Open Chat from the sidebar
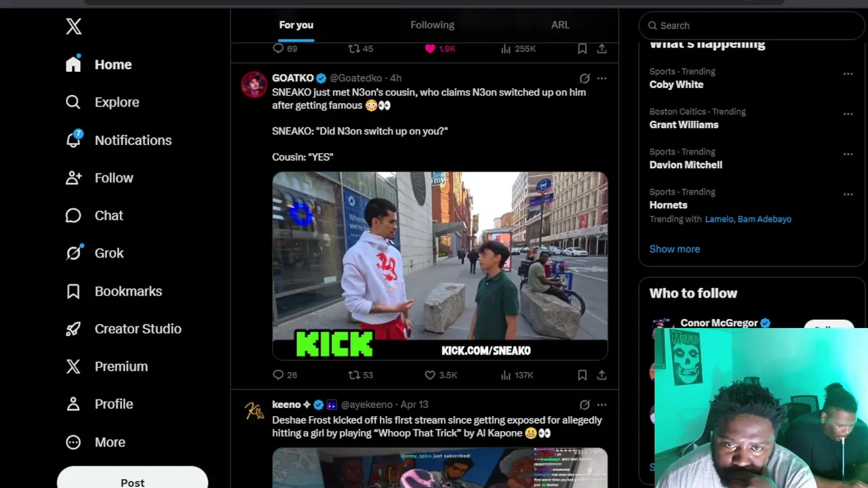Screen dimensions: 868x488 pos(94,216)
